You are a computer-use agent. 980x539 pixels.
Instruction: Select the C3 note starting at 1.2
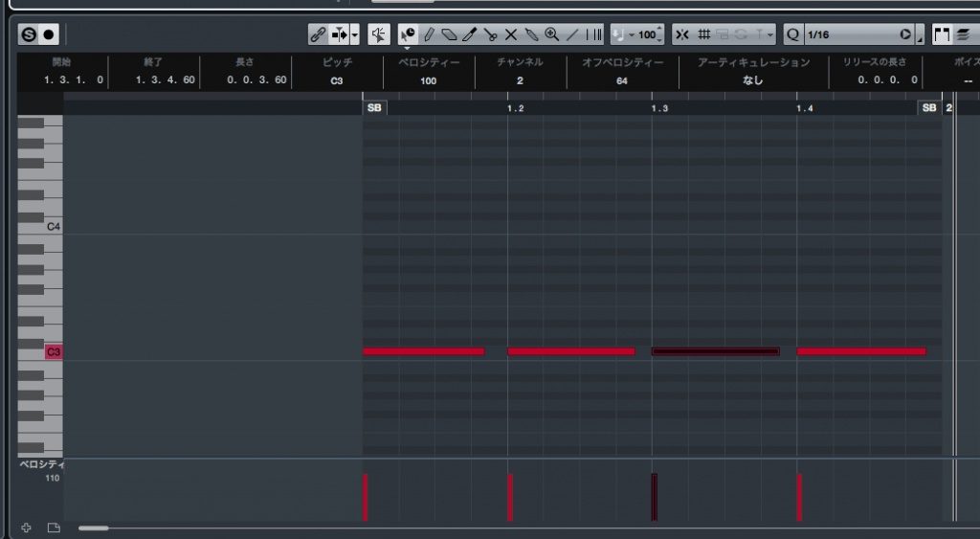pos(571,351)
